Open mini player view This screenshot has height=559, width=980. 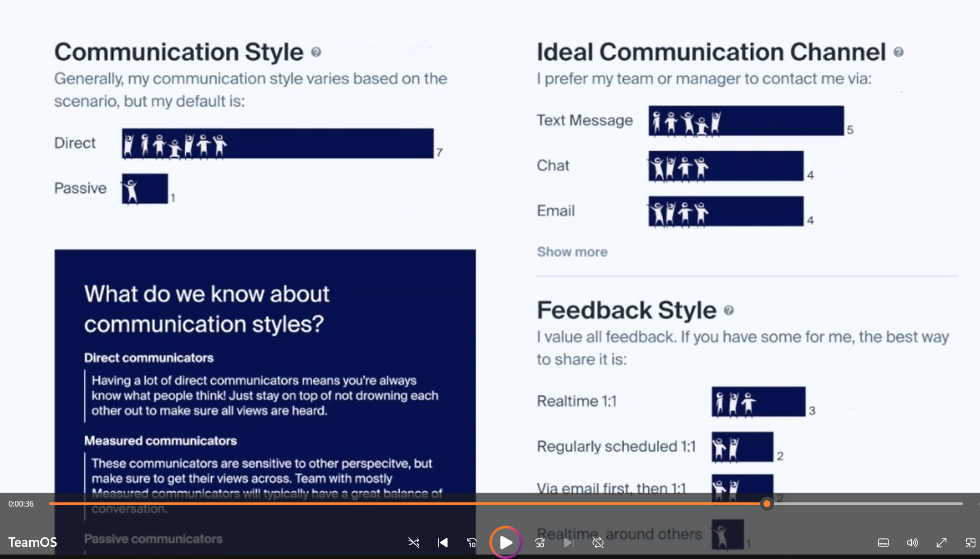970,543
